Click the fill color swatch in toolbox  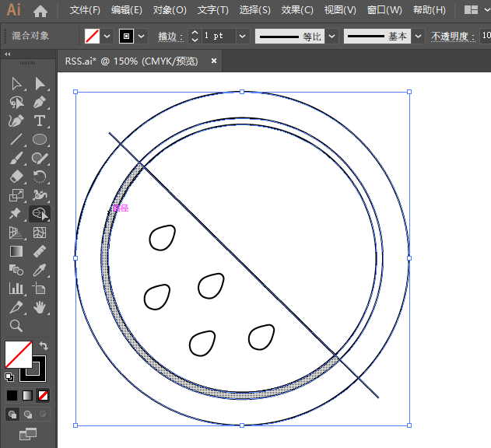click(18, 354)
